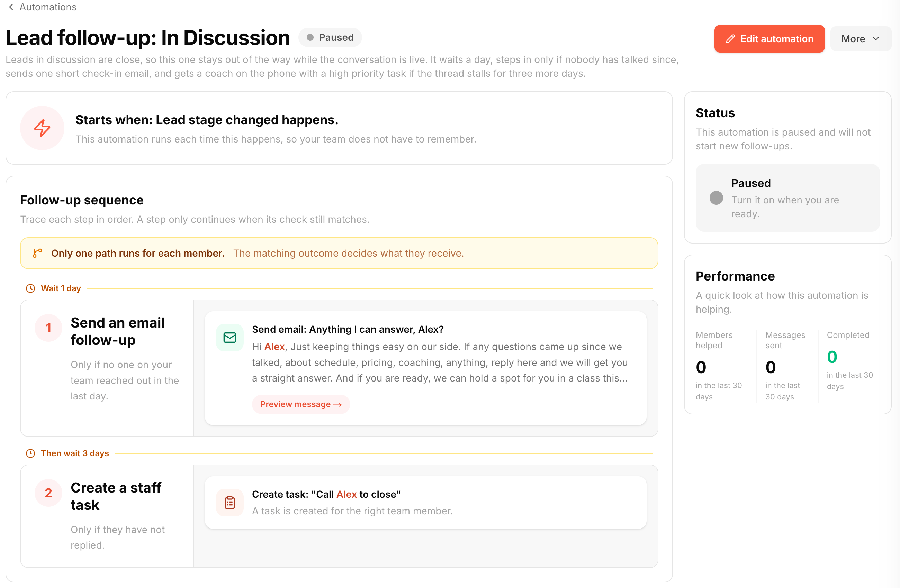
Task: Click step number 1 badge
Action: coord(48,328)
